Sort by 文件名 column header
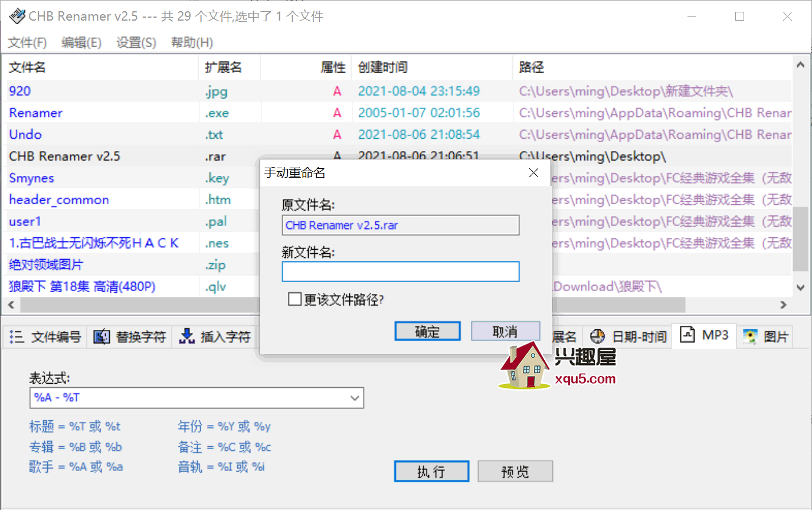 (100, 67)
